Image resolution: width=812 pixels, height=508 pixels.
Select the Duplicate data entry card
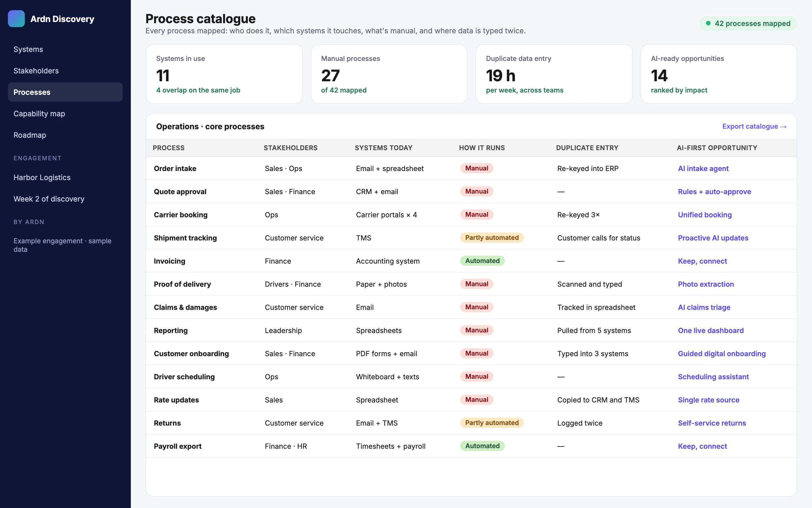click(554, 74)
